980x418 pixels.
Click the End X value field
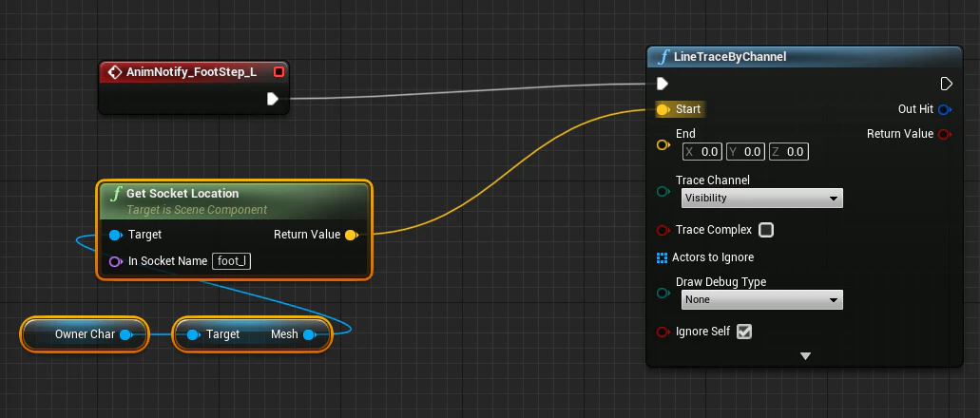point(701,152)
